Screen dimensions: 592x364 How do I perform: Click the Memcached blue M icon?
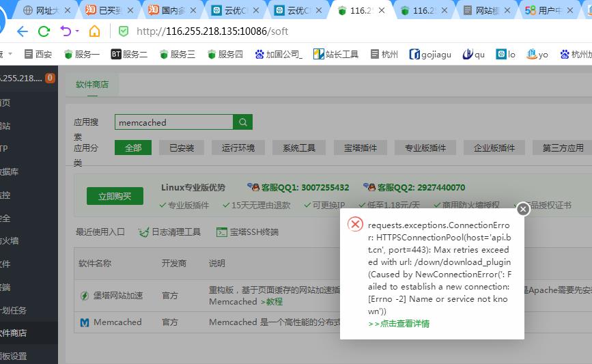point(85,322)
